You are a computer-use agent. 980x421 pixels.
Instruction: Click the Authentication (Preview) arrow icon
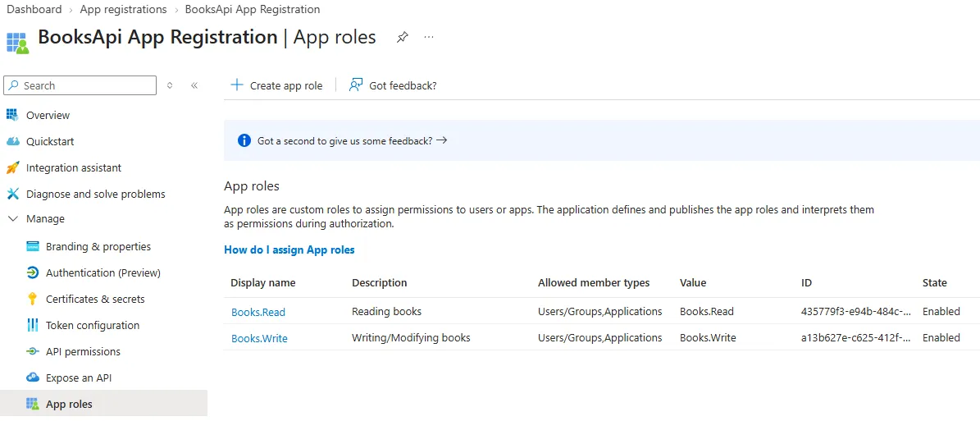click(33, 272)
